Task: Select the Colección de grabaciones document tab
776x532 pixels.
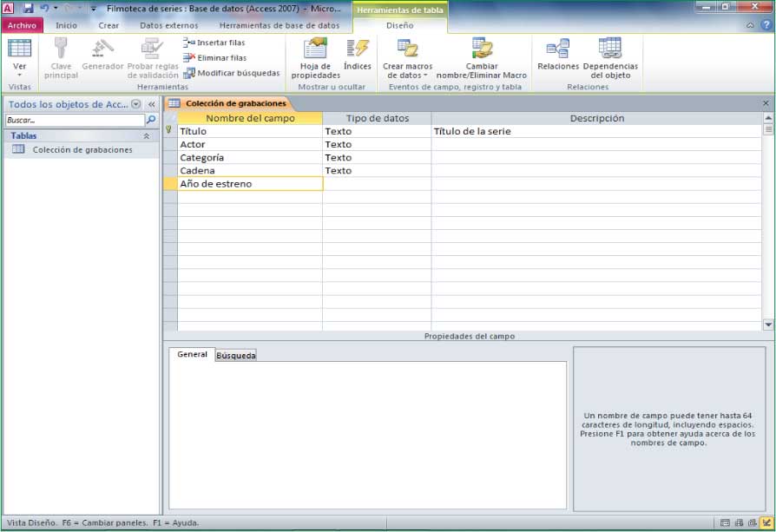Action: click(x=229, y=103)
